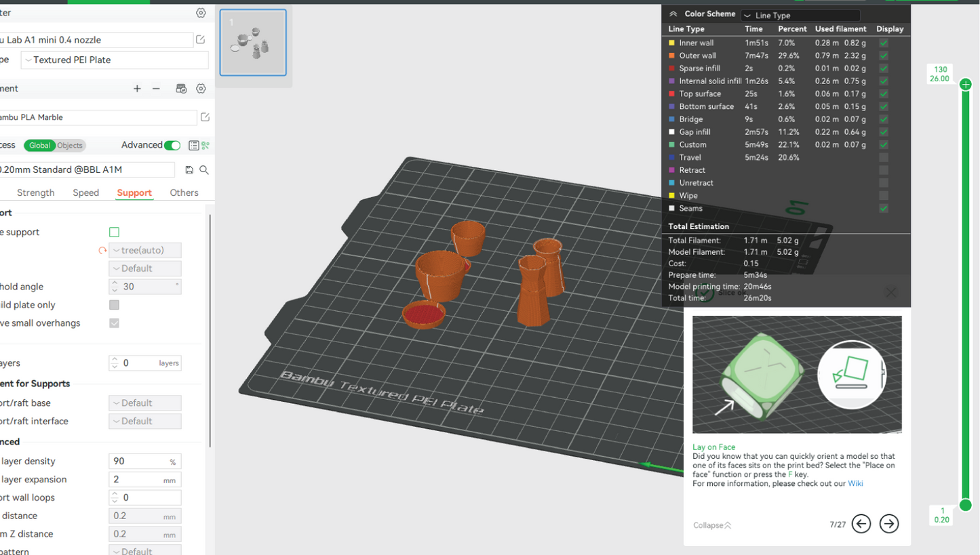
Task: Open printer settings gear icon
Action: (x=201, y=13)
